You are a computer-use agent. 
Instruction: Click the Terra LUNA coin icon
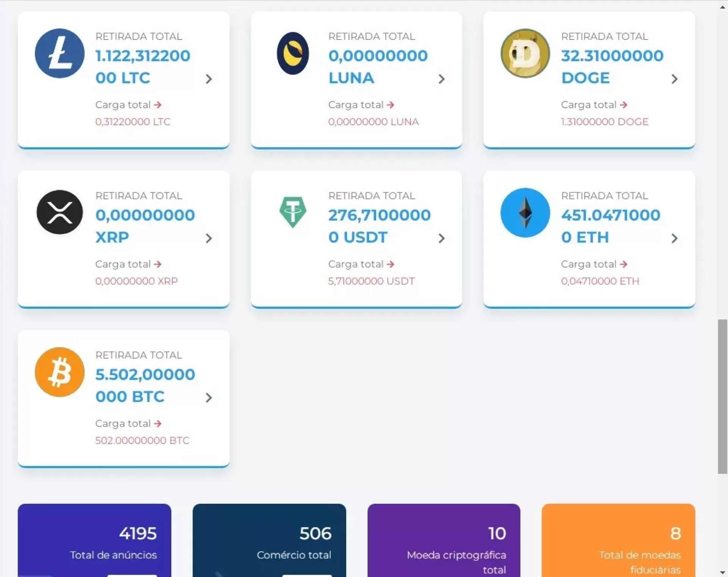[293, 53]
